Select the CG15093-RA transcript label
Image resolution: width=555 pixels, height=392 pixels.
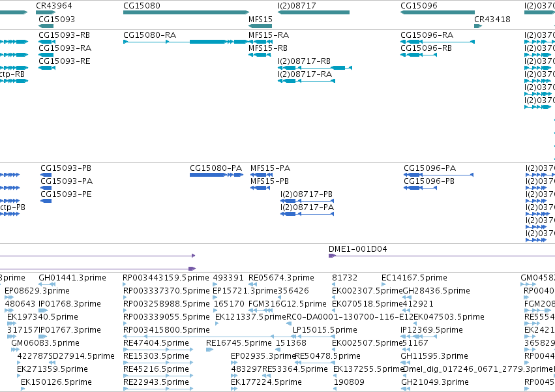tap(65, 48)
